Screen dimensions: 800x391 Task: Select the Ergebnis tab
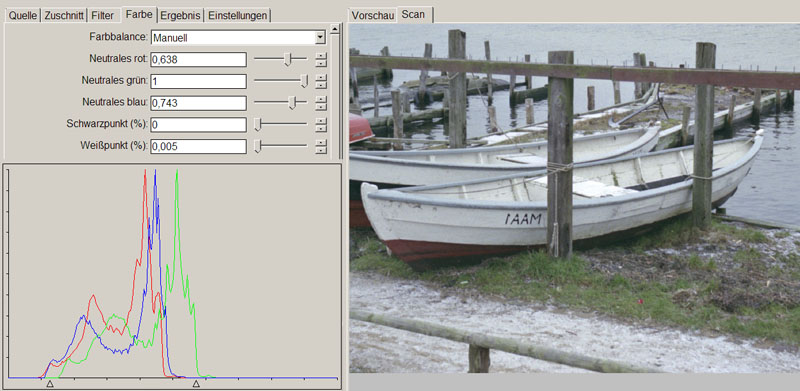click(x=181, y=15)
